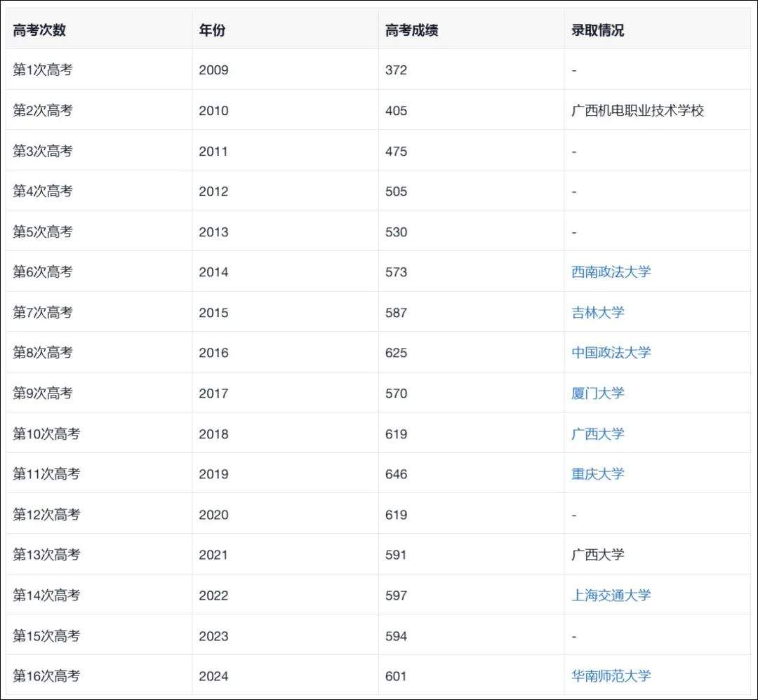758x700 pixels.
Task: Select the 第16次高考 cell
Action: coord(99,676)
